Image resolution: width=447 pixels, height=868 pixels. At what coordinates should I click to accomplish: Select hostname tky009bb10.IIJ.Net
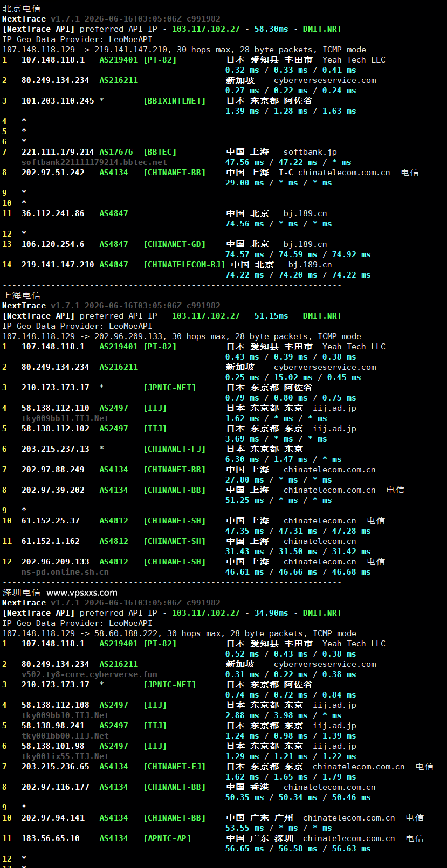(x=65, y=715)
